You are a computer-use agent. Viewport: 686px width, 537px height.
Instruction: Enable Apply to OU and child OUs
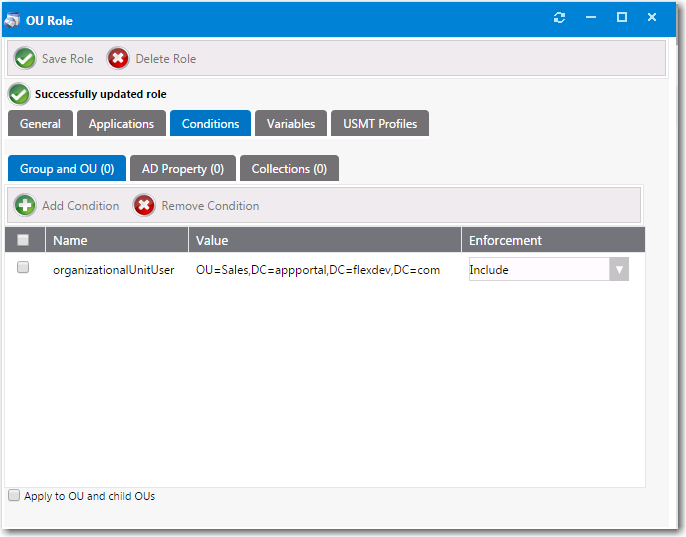(x=14, y=495)
